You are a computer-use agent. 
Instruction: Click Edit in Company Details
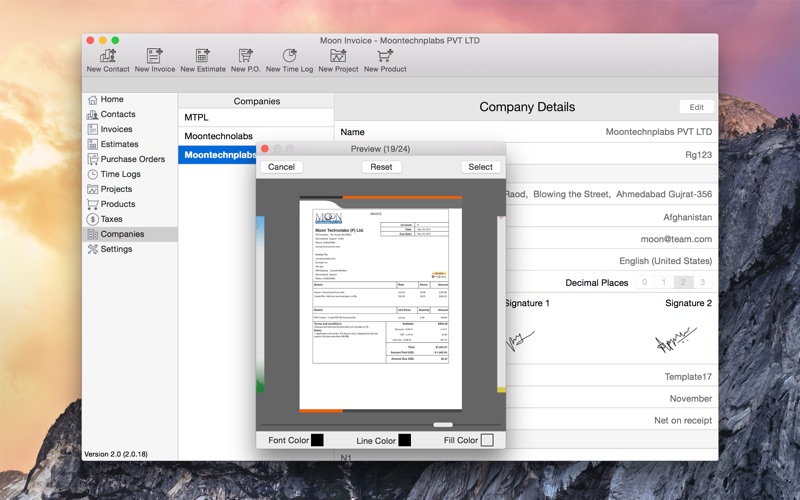point(696,107)
